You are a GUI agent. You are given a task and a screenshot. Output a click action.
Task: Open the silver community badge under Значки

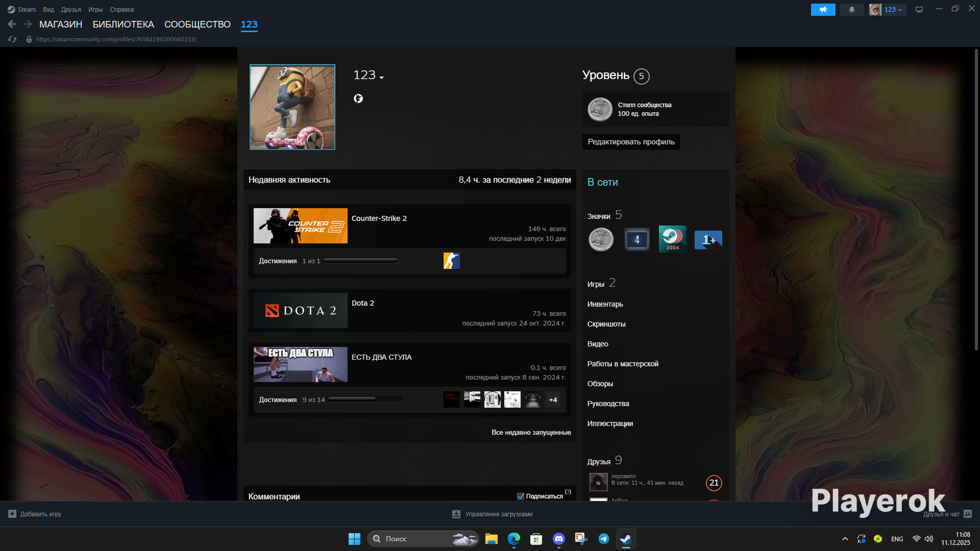coord(601,240)
